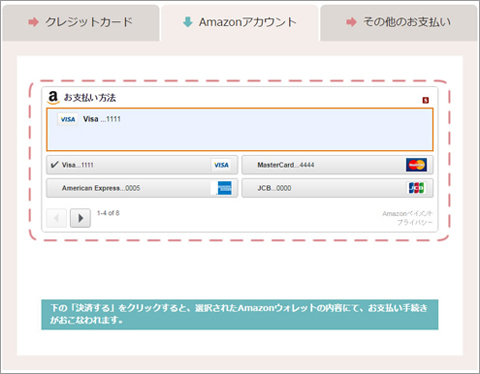Click the Visa logo in selected card panel
This screenshot has width=480, height=374.
pyautogui.click(x=68, y=119)
